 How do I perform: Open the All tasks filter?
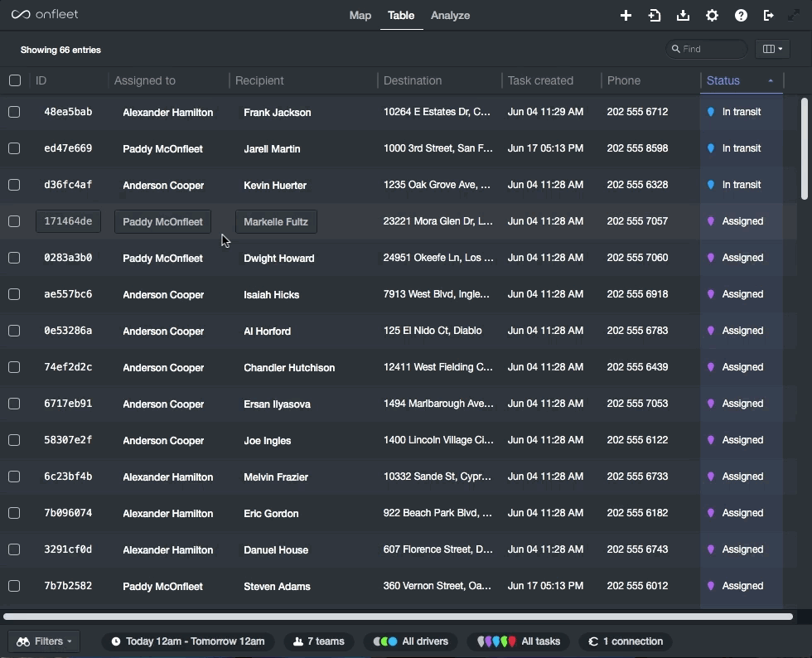[x=518, y=641]
